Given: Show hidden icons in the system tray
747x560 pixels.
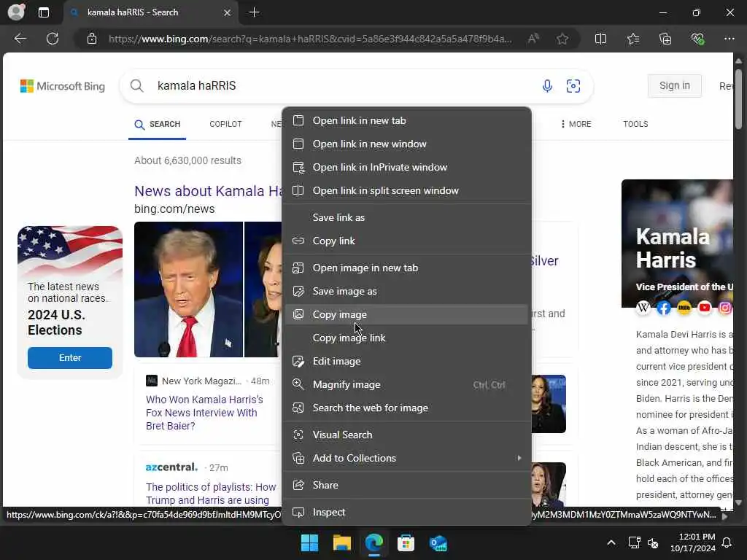Looking at the screenshot, I should (x=611, y=542).
